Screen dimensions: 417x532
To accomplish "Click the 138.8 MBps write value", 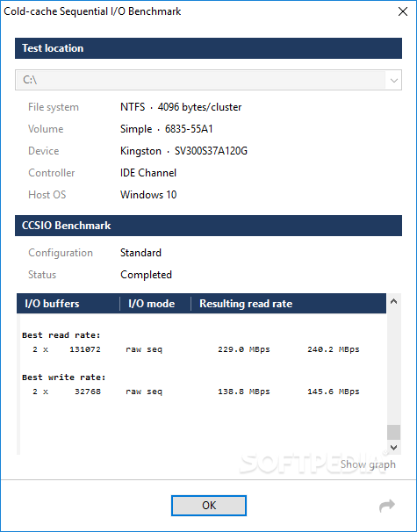I will pos(244,392).
